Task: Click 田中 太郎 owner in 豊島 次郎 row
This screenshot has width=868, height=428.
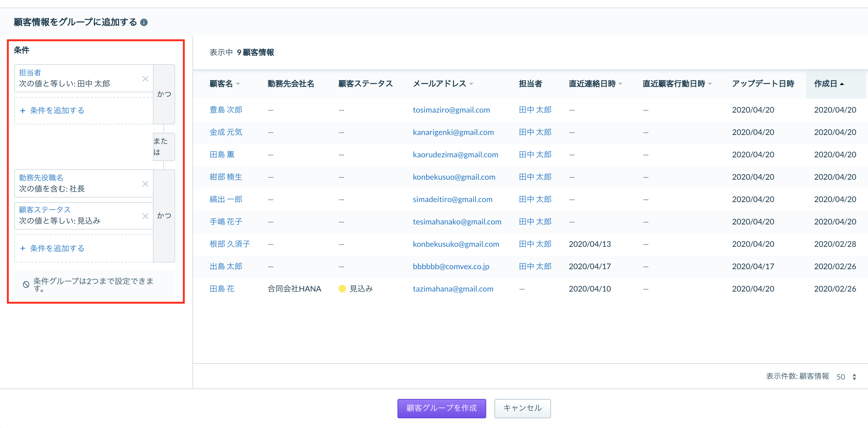Action: click(x=535, y=110)
